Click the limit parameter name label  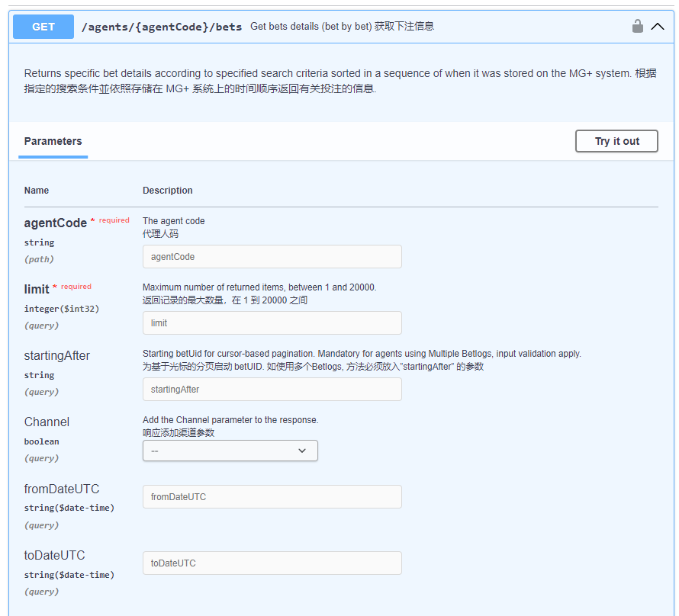click(x=37, y=290)
